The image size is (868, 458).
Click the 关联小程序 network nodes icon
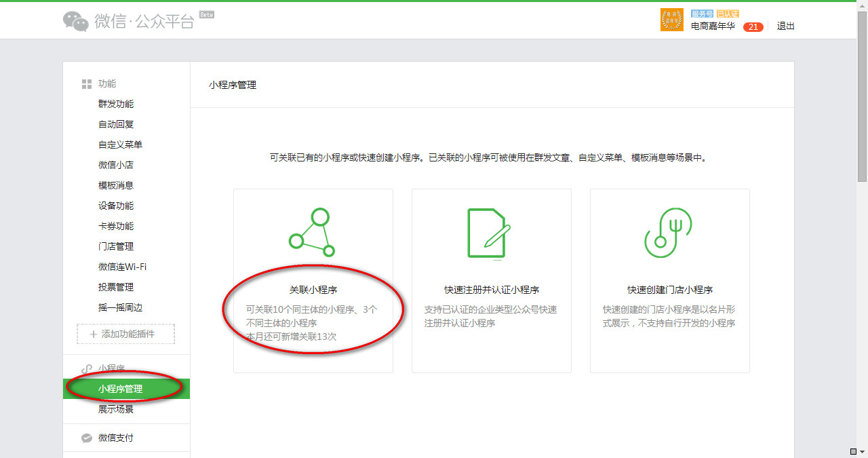313,233
